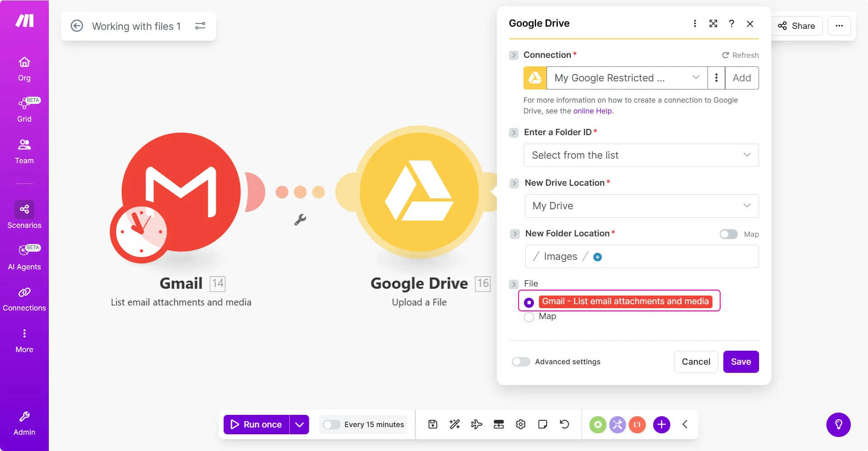Click the Share button
The width and height of the screenshot is (868, 451).
pyautogui.click(x=797, y=26)
